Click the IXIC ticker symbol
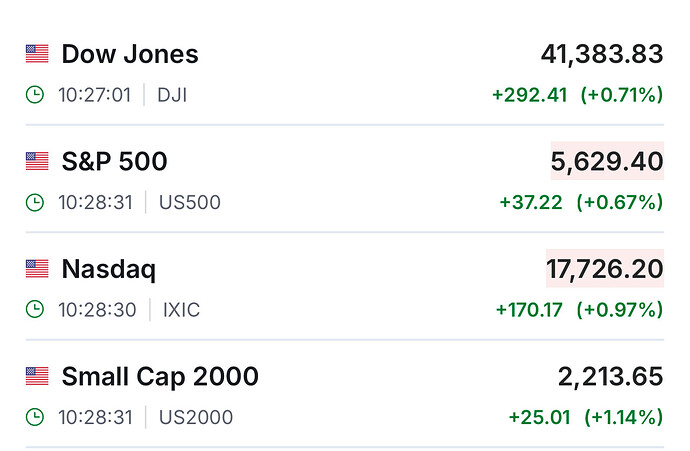 pos(181,310)
